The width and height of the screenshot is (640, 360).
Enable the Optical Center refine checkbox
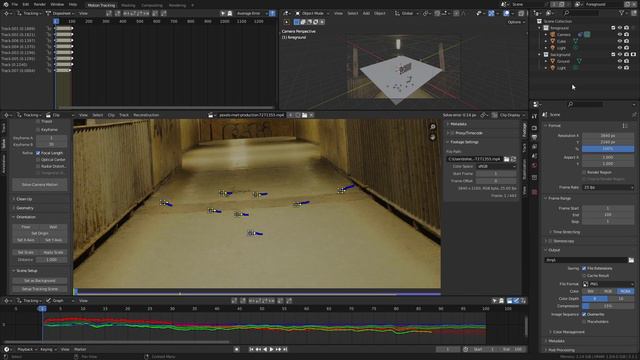(38, 160)
